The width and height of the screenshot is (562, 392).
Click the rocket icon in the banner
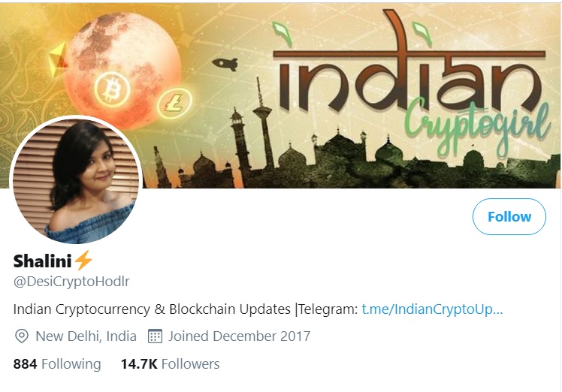[x=225, y=64]
